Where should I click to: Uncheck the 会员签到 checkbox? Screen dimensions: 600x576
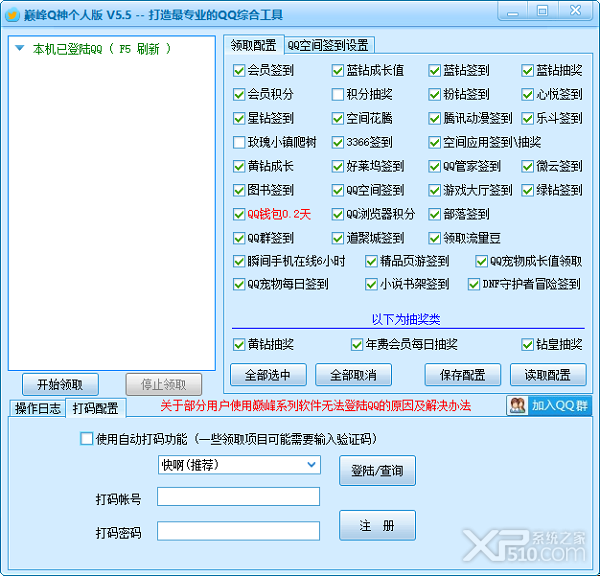(239, 70)
